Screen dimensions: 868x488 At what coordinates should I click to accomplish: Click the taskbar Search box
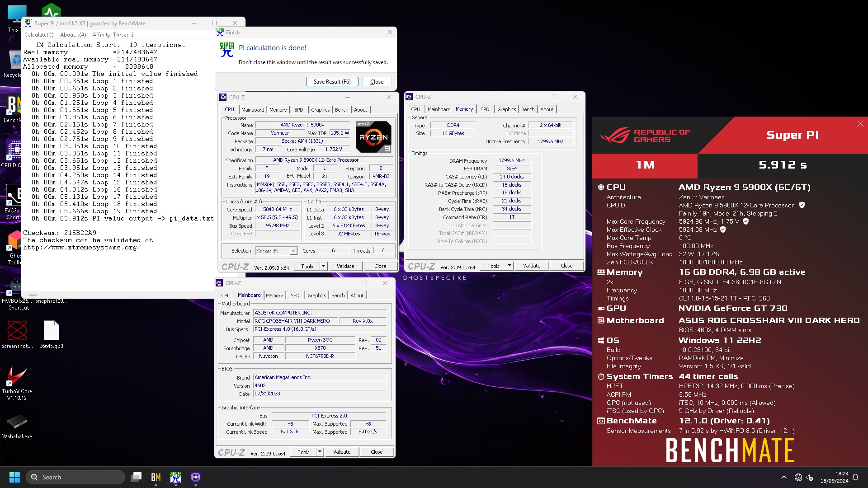[75, 477]
